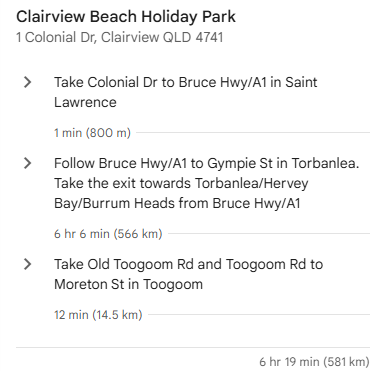Click the divider line beside 1 min (800 m)

253,133
